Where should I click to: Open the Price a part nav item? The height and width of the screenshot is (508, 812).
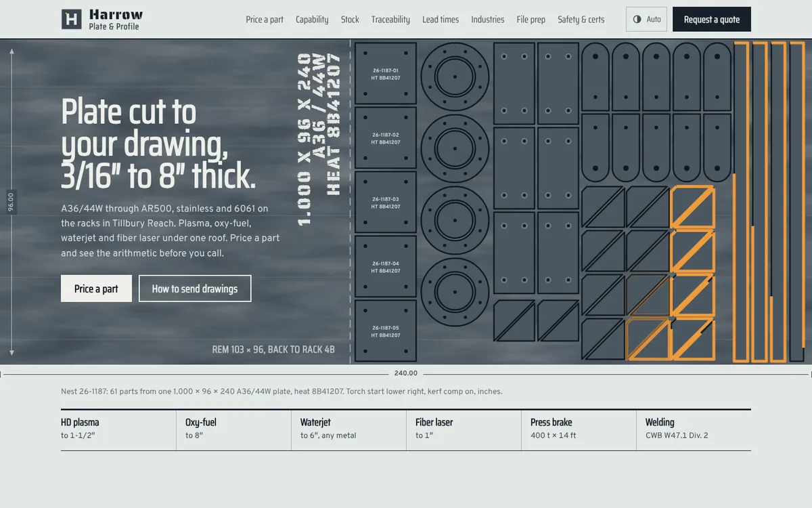click(x=265, y=20)
